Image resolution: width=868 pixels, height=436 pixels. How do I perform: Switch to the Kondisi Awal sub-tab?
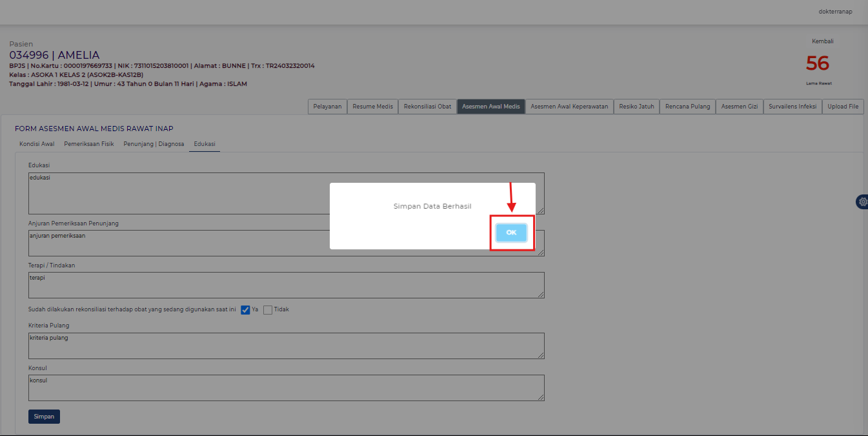[37, 144]
